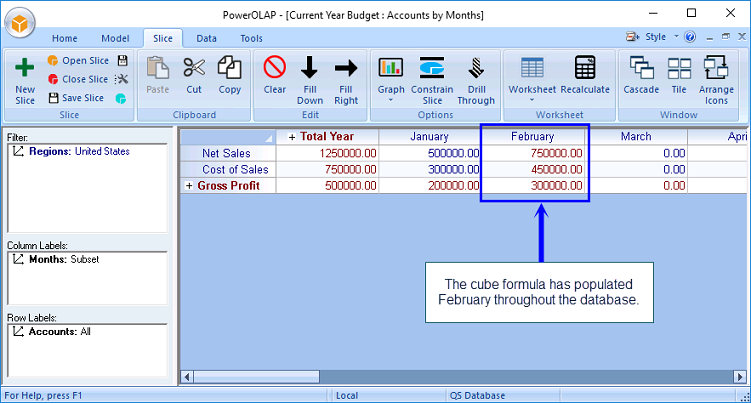Click the Worksheet grid icon
This screenshot has height=403, width=751.
[x=532, y=68]
